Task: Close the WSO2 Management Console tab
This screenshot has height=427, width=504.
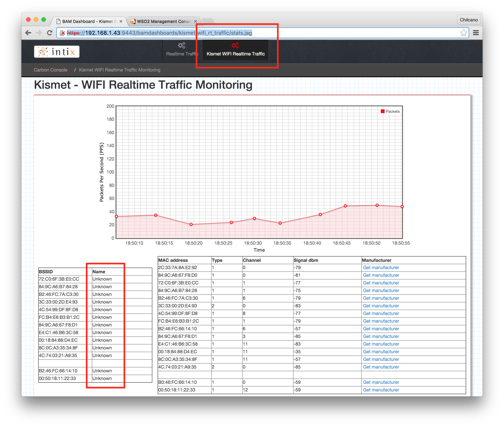Action: click(x=196, y=21)
